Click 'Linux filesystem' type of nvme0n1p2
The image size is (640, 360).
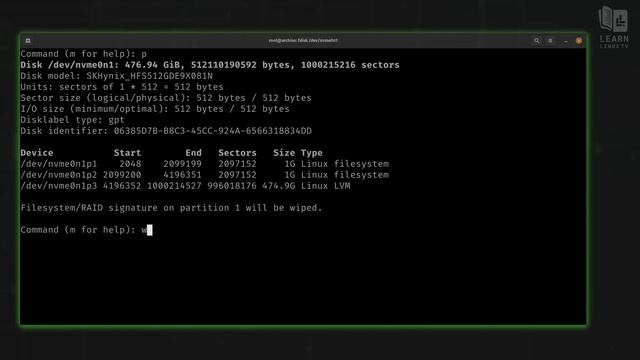pos(345,175)
